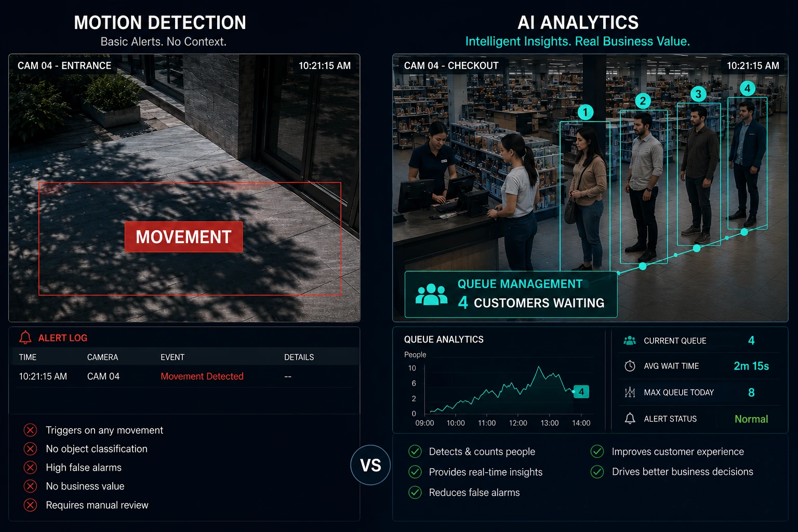This screenshot has width=798, height=532.
Task: Click red X beside High false alarms
Action: click(31, 468)
